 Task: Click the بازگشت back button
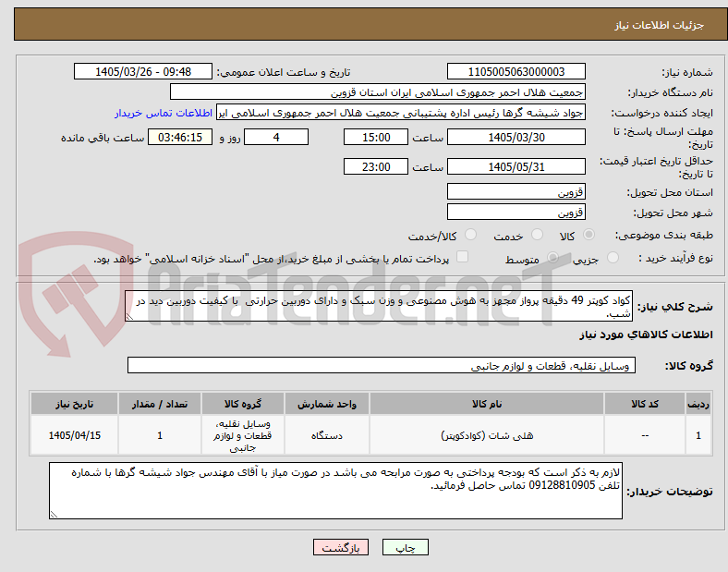[341, 547]
